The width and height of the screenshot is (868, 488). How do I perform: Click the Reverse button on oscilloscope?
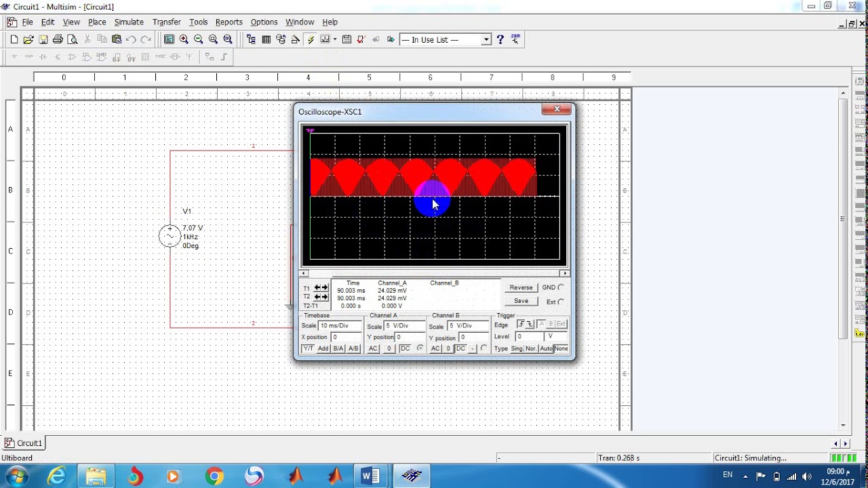coord(521,287)
